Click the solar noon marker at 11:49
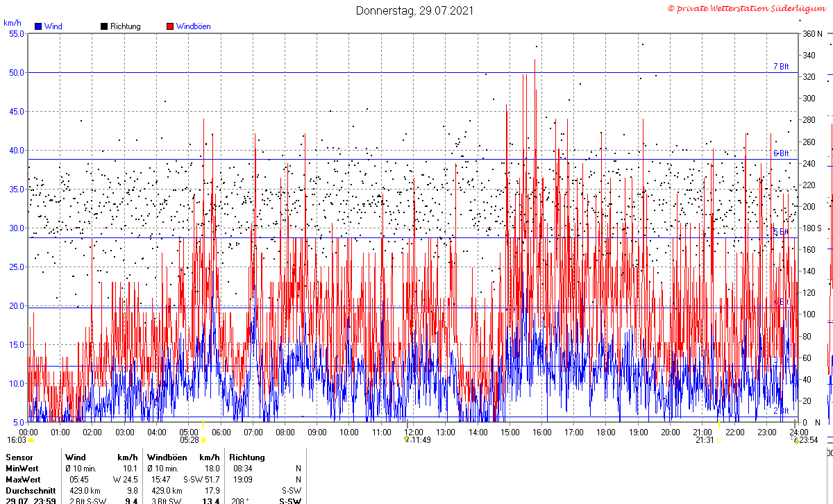The width and height of the screenshot is (833, 504). 406,439
